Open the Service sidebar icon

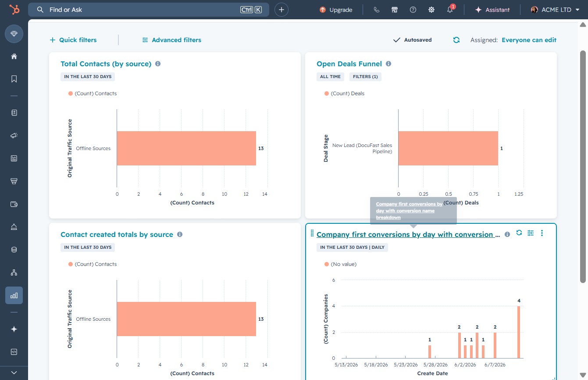14,227
